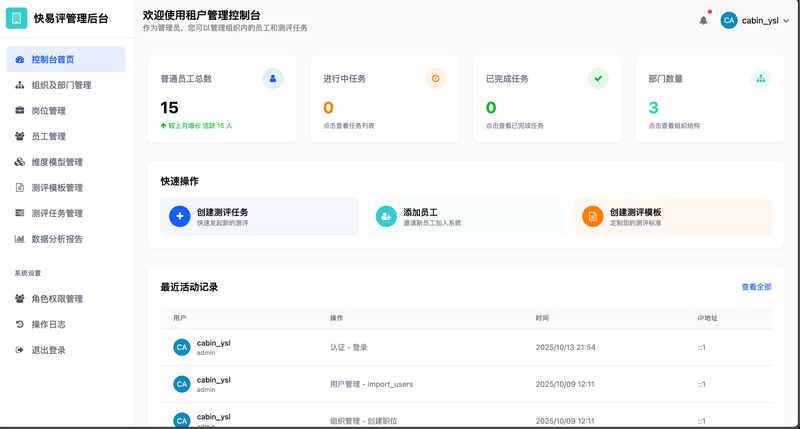
Task: Click 点击查看组织结构 link on 部门数量 card
Action: [674, 126]
